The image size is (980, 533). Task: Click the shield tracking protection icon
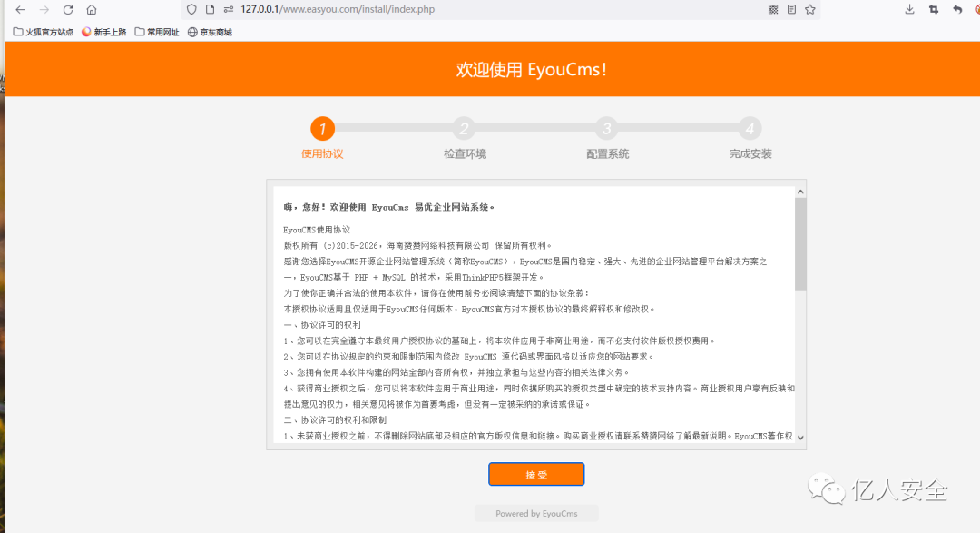tap(191, 9)
